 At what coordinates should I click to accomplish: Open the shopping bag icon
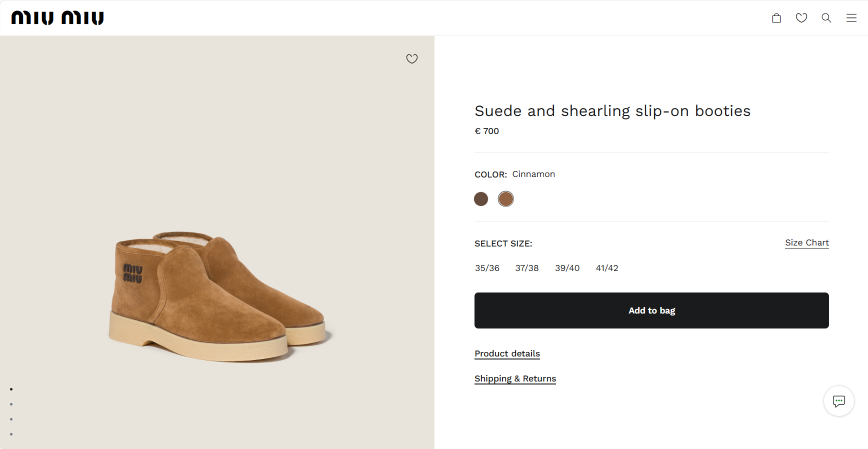[776, 18]
